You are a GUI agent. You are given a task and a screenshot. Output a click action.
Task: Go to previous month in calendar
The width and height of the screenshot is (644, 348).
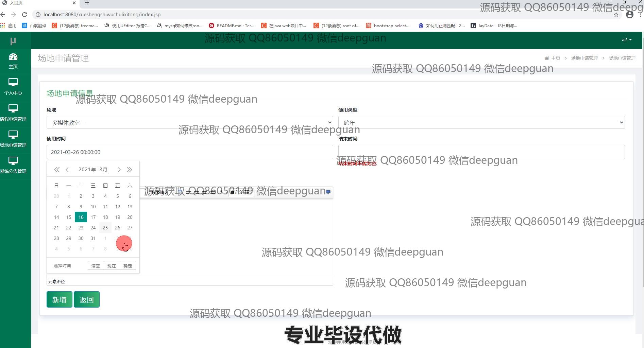pos(67,170)
